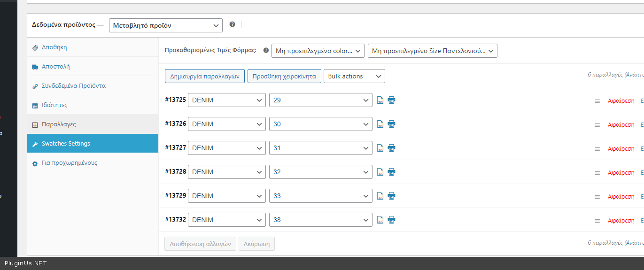Click the PDF icon for variation #13725
Screen dimensions: 644x270
click(380, 100)
